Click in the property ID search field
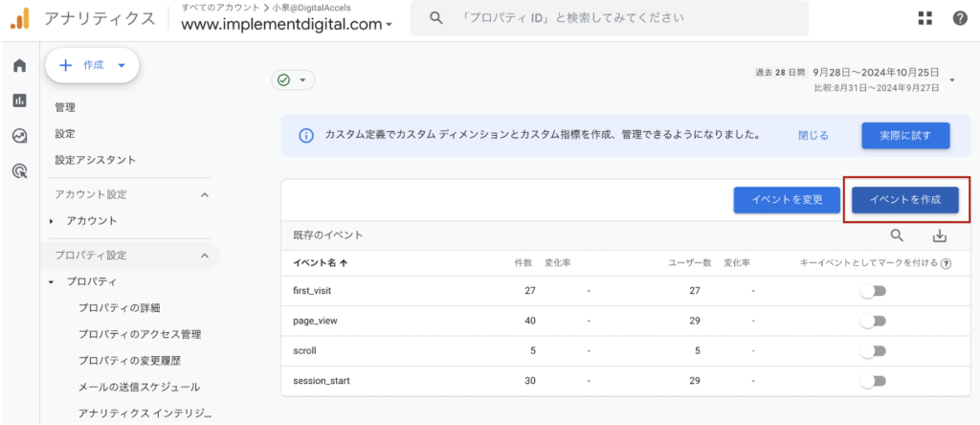The height and width of the screenshot is (425, 980). tap(610, 18)
